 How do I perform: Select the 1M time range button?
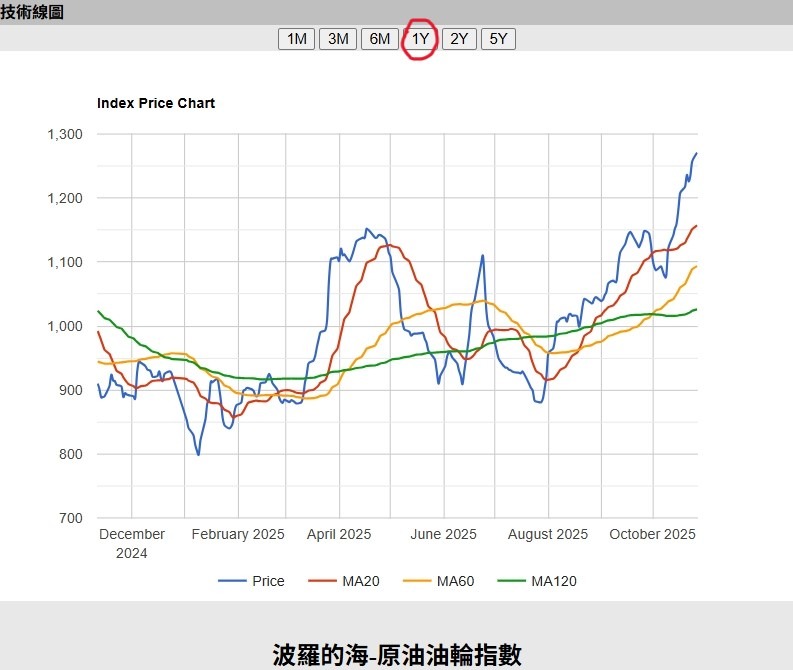coord(296,39)
